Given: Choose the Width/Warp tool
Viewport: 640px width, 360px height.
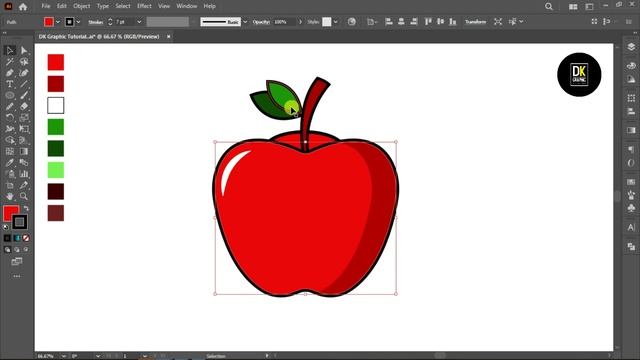Looking at the screenshot, I should tap(10, 129).
